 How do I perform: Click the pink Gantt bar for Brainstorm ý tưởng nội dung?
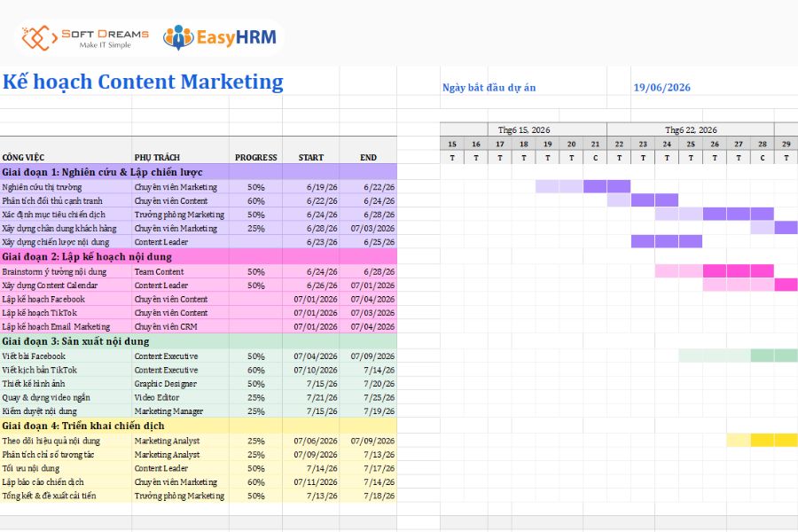coord(715,270)
